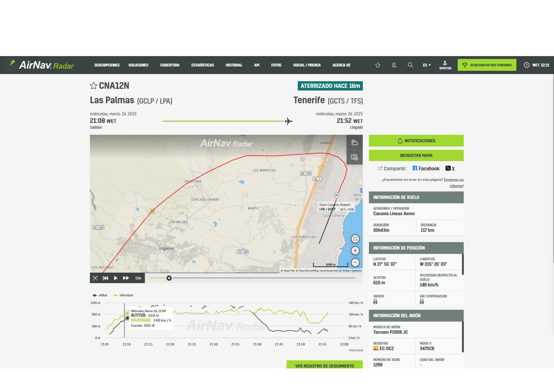Zoom in with the map plus button

tap(355, 251)
